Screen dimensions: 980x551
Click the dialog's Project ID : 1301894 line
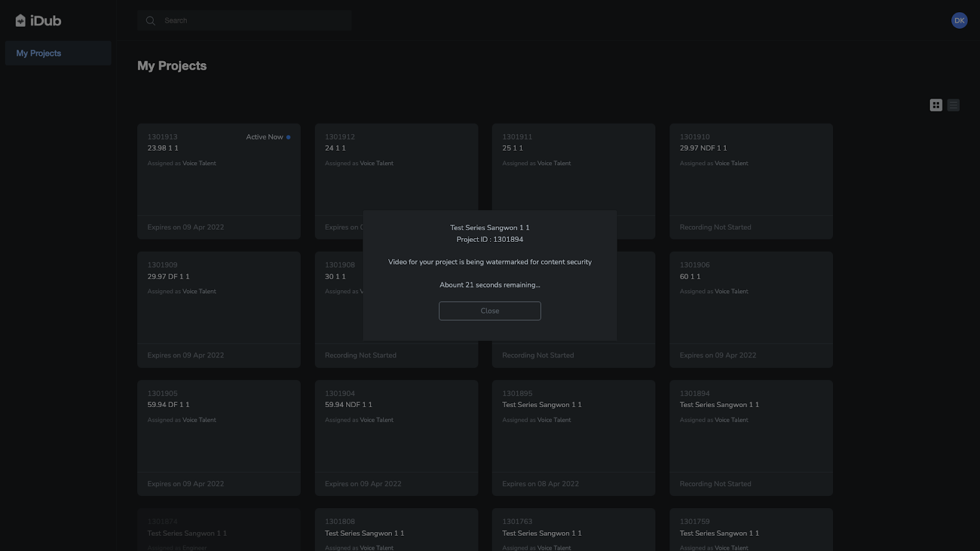click(x=490, y=239)
